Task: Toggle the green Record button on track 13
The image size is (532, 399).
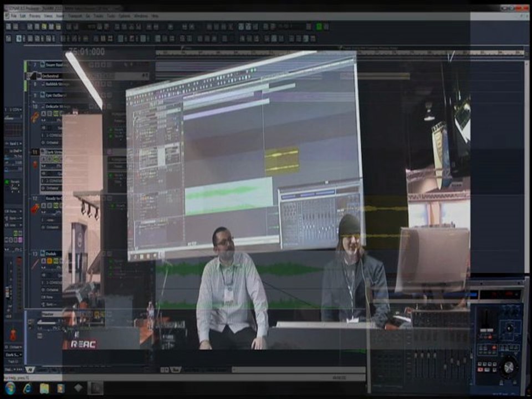Action: 55,261
